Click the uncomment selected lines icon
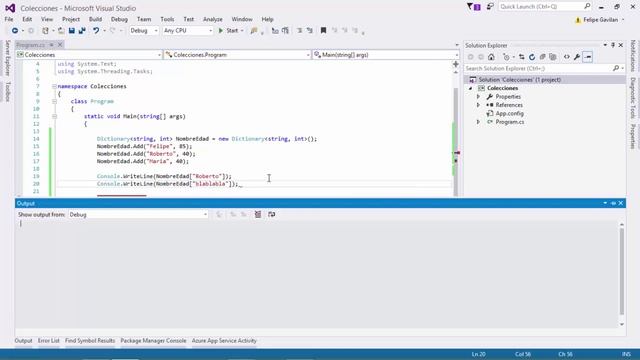This screenshot has width=640, height=360. point(285,31)
